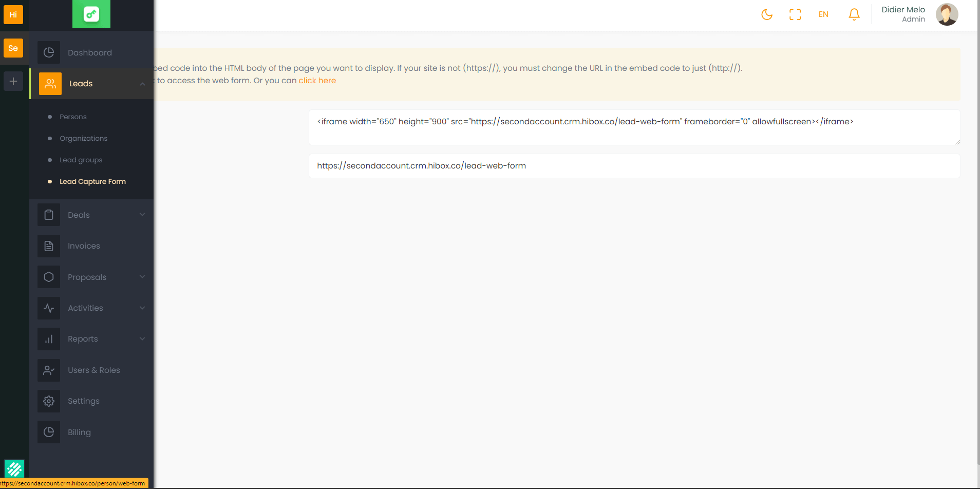
Task: Expand the Deals submenu
Action: coord(142,215)
